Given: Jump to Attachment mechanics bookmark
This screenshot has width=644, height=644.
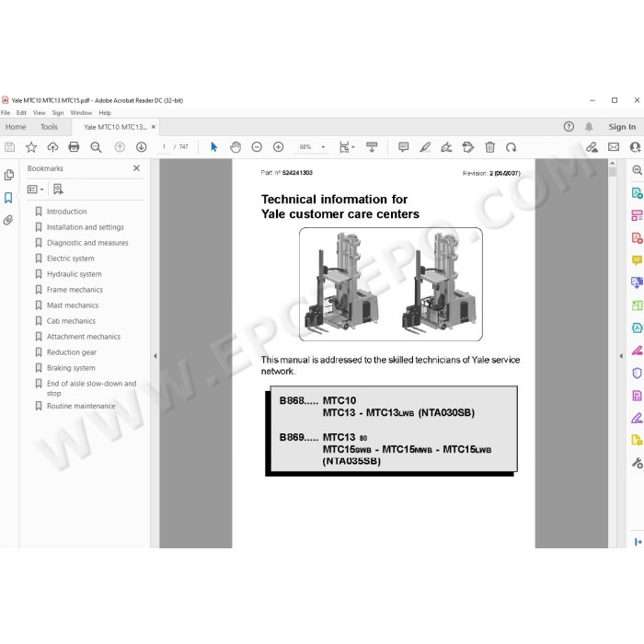Looking at the screenshot, I should pos(84,337).
